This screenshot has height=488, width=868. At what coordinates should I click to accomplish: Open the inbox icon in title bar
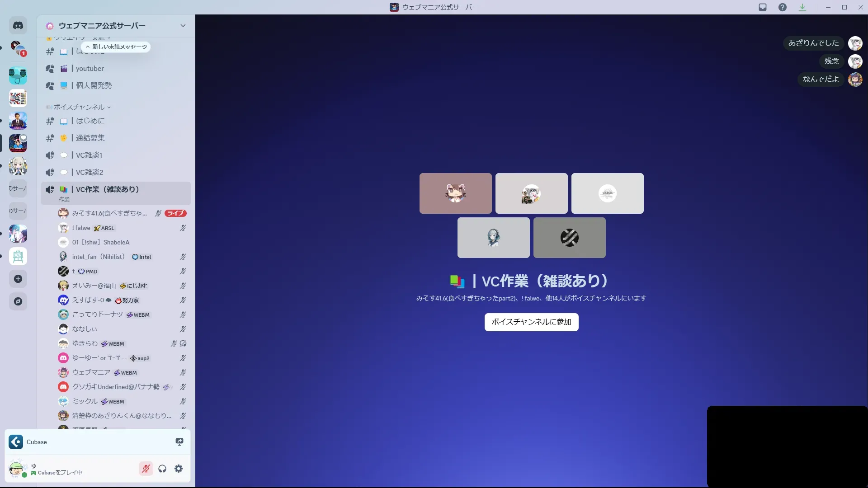click(x=763, y=7)
